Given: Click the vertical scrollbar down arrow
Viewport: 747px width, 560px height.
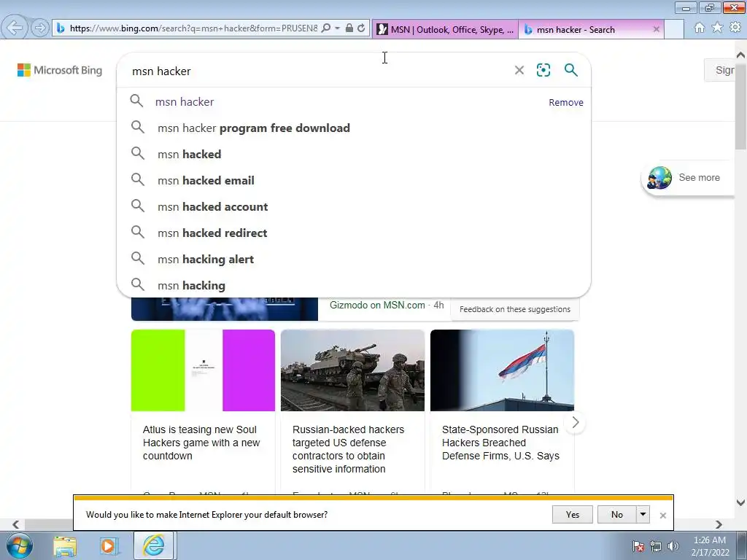Looking at the screenshot, I should pyautogui.click(x=741, y=502).
